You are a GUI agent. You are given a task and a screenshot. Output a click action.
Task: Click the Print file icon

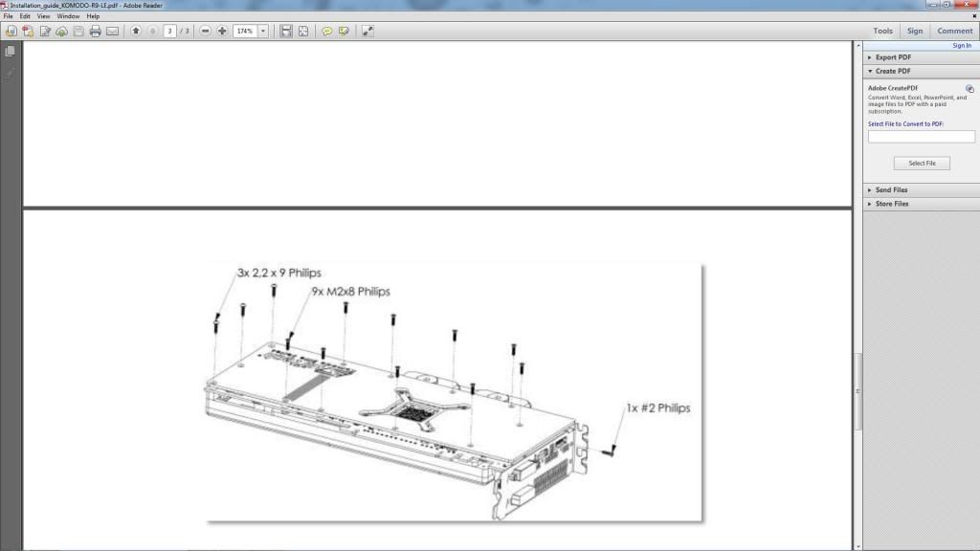point(95,32)
